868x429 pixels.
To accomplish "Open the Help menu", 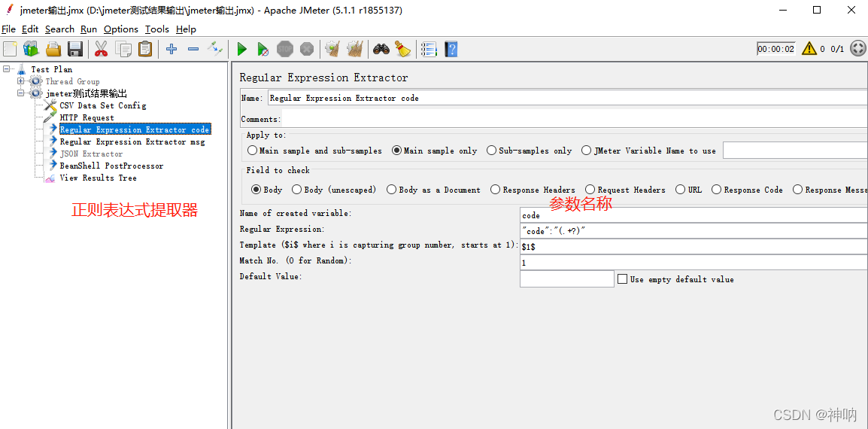I will click(186, 29).
